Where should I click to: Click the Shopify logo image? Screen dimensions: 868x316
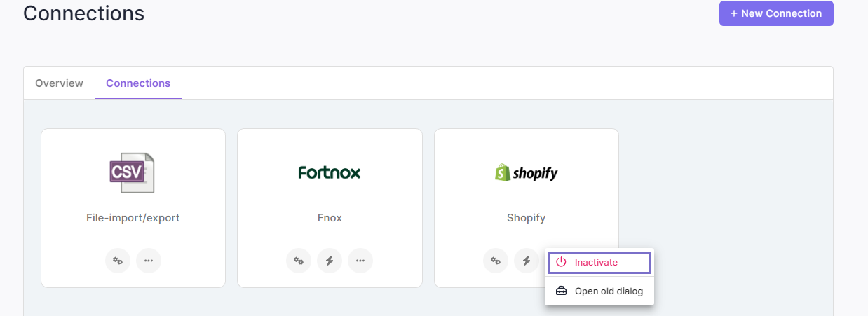tap(527, 172)
